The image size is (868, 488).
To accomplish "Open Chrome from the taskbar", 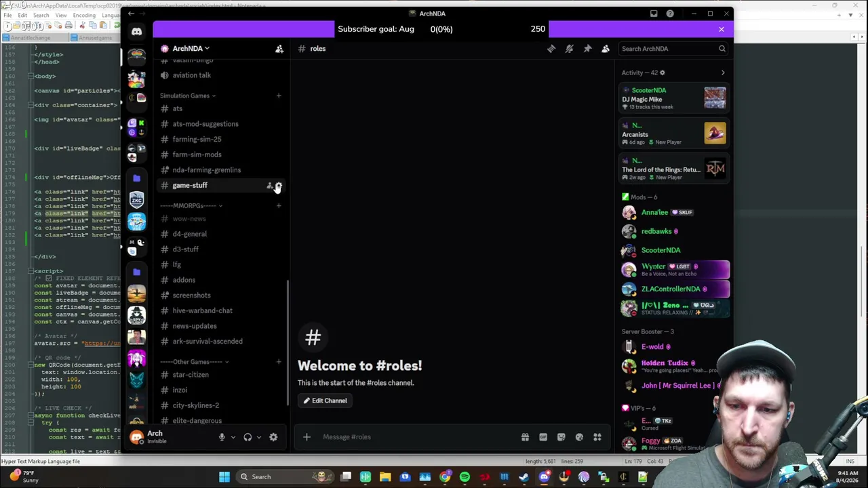I will [x=445, y=477].
